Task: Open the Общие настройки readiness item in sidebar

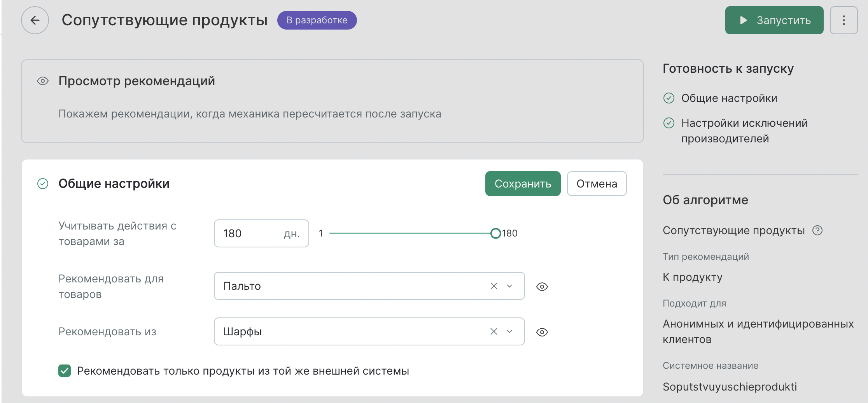Action: point(729,98)
